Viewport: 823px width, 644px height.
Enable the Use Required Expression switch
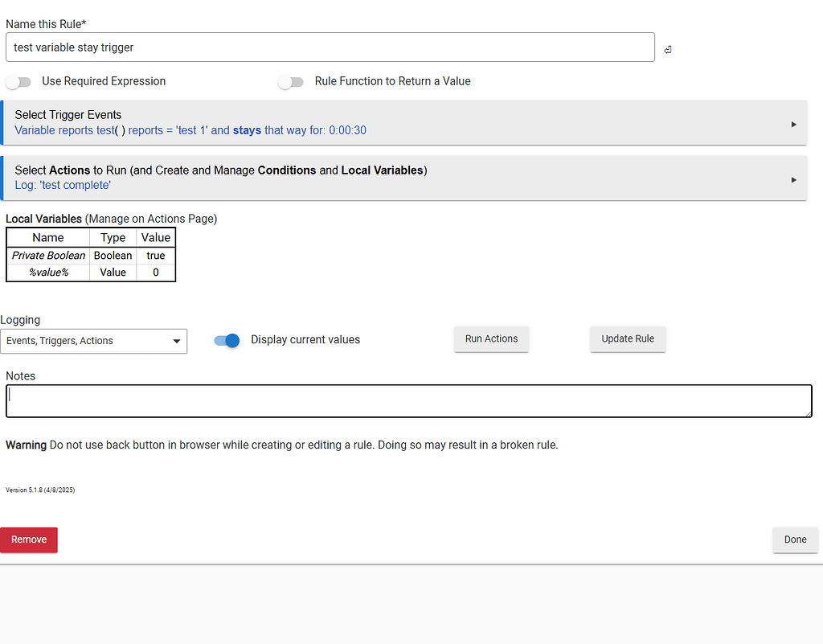[18, 82]
